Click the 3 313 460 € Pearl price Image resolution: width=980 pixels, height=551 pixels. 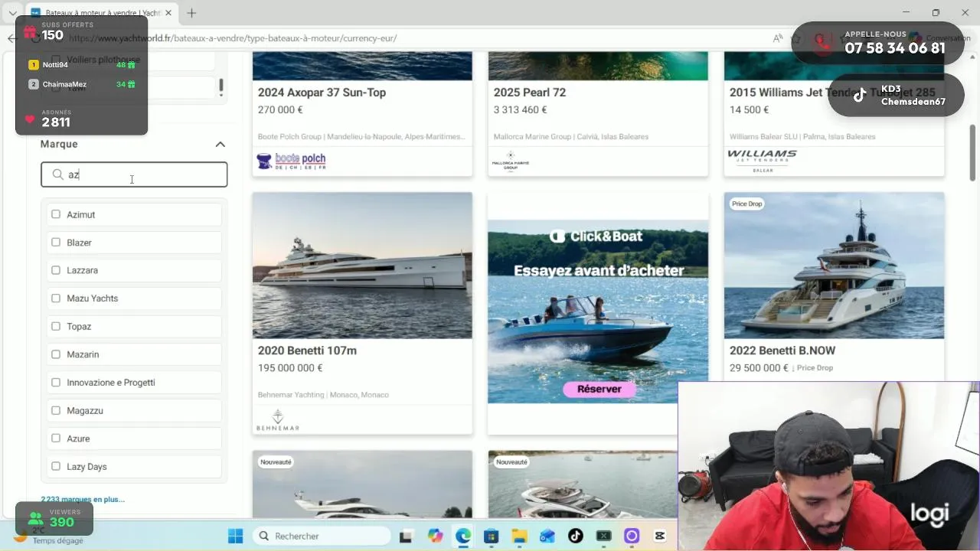[520, 109]
